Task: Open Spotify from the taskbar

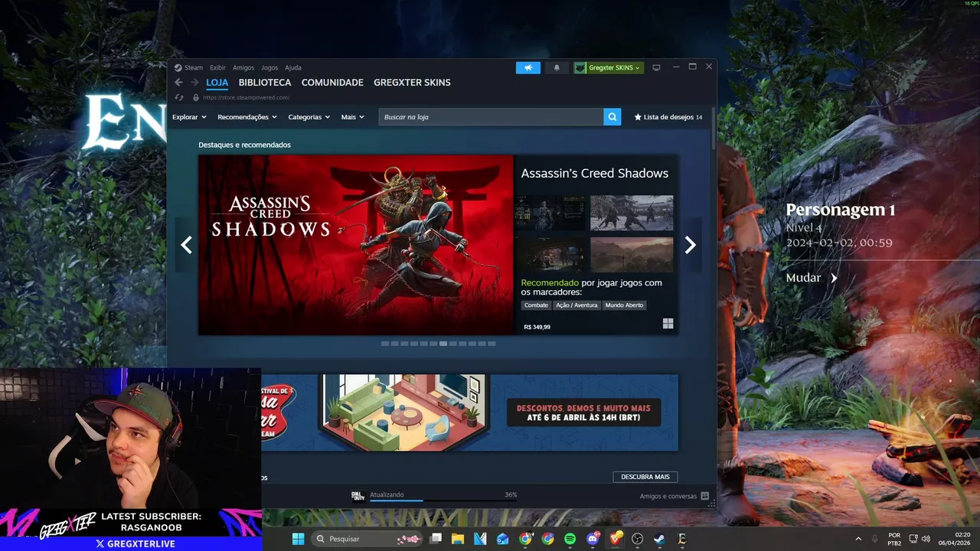Action: (570, 539)
